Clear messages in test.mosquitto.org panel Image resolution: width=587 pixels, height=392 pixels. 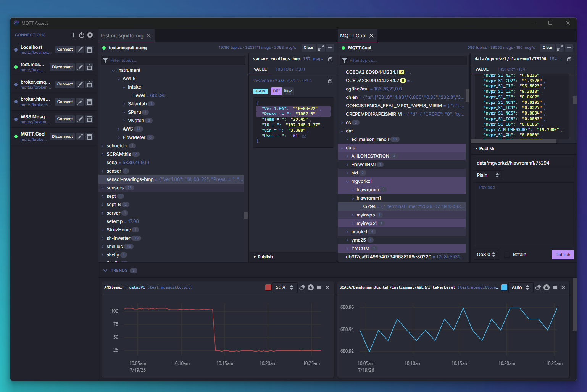(308, 48)
